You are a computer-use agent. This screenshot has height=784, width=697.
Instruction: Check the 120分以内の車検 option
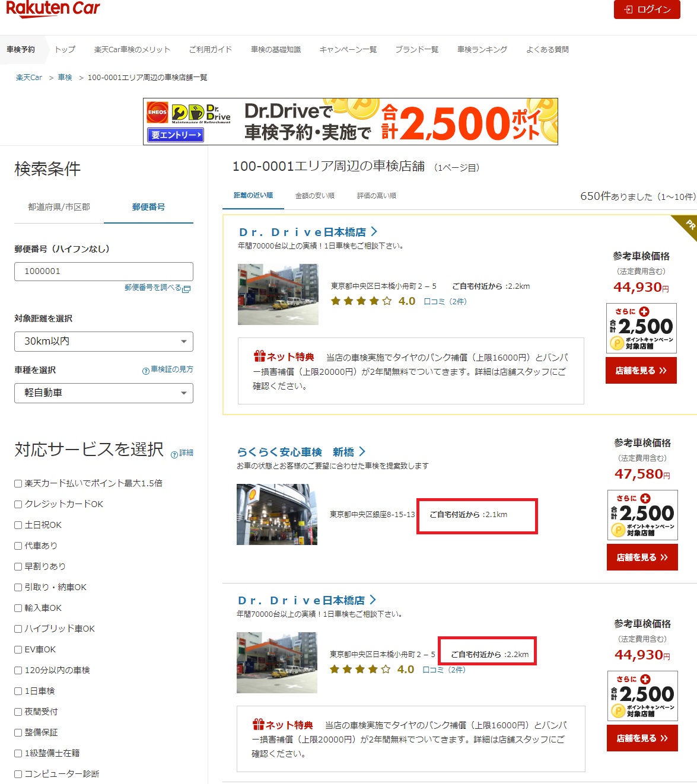click(x=18, y=670)
